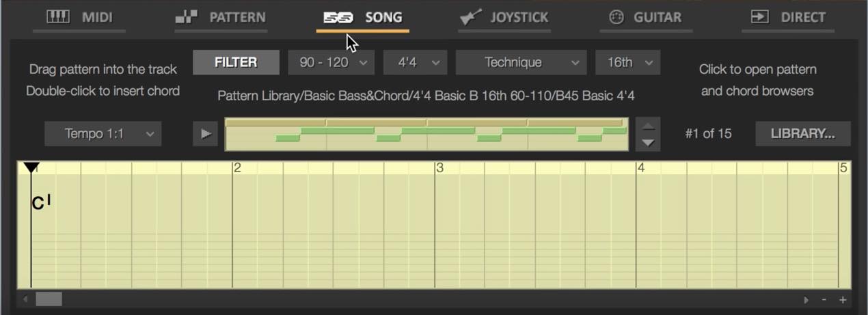This screenshot has height=315, width=868.
Task: Open the 90 - 120 tempo range dropdown
Action: (331, 62)
